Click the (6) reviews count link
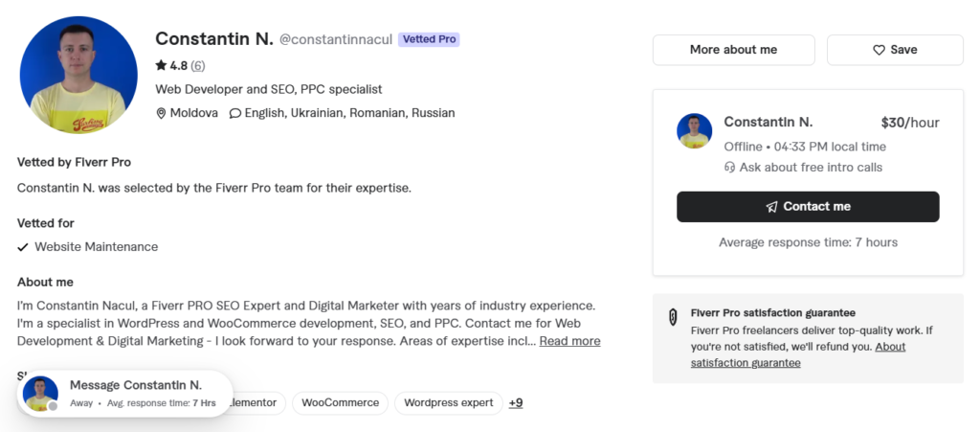Image resolution: width=980 pixels, height=432 pixels. tap(197, 66)
